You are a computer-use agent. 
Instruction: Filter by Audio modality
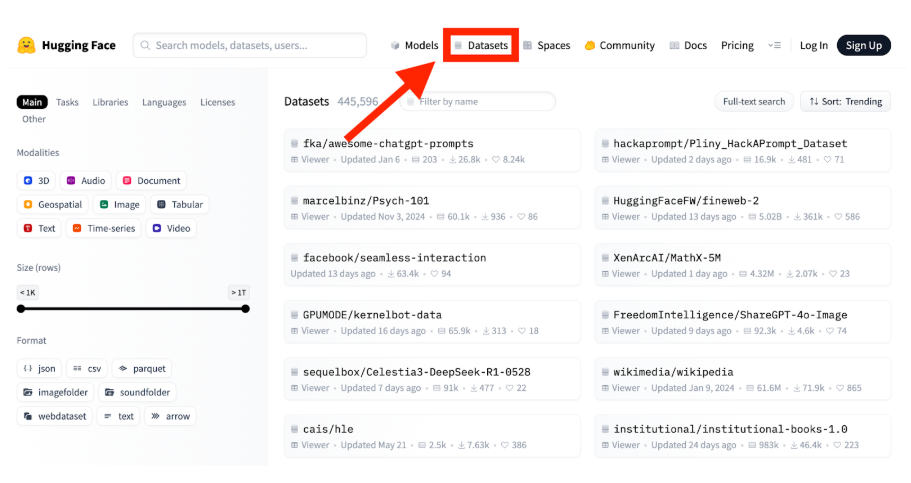tap(85, 181)
